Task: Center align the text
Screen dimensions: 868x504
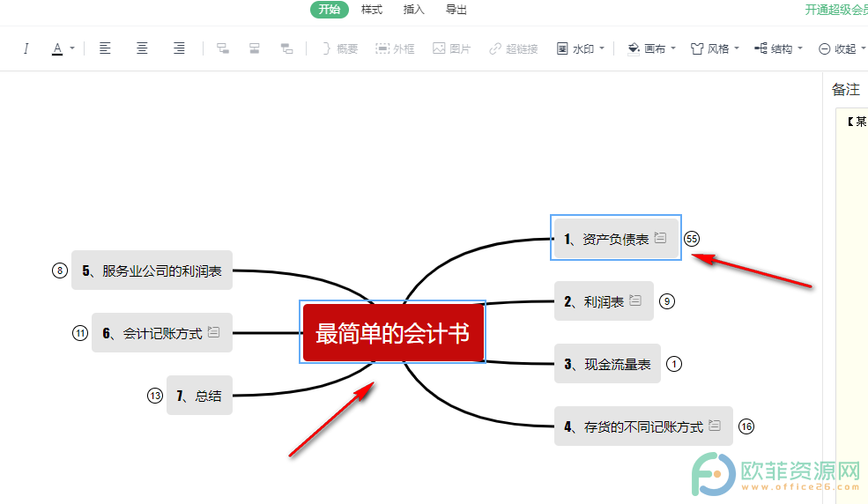Action: click(142, 48)
